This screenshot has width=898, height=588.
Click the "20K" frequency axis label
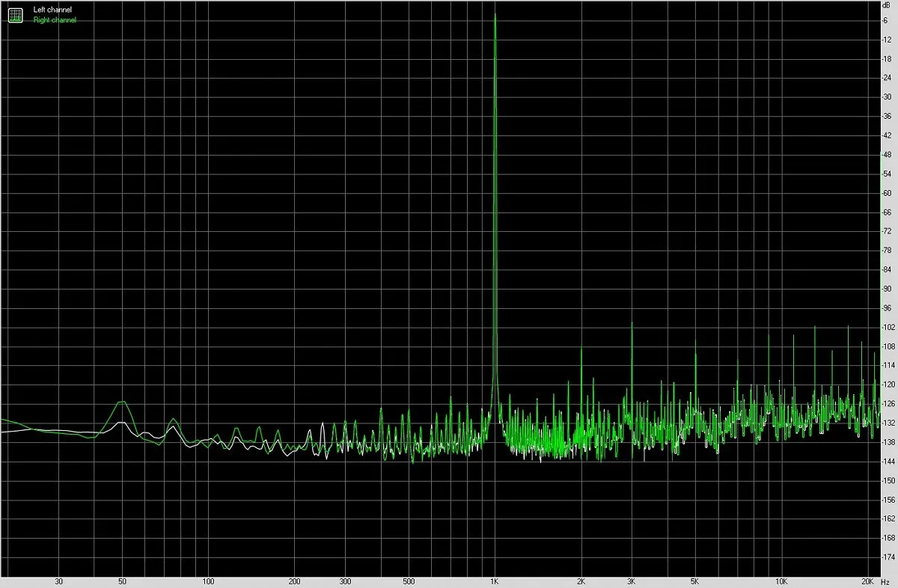tap(867, 581)
